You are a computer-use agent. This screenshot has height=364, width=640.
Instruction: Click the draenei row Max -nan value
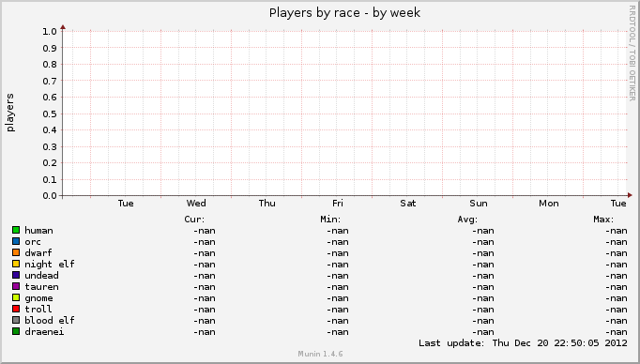(617, 332)
